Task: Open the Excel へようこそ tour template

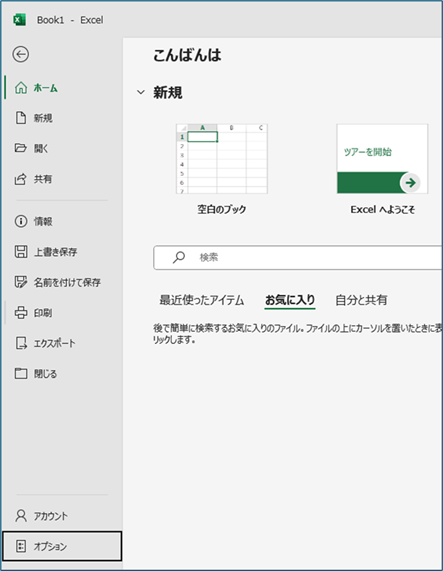Action: pos(382,159)
